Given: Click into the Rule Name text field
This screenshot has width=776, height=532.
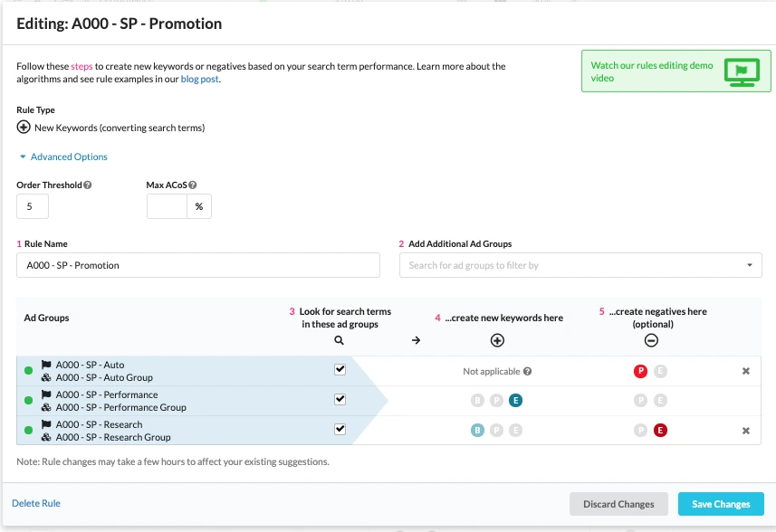Looking at the screenshot, I should click(198, 265).
